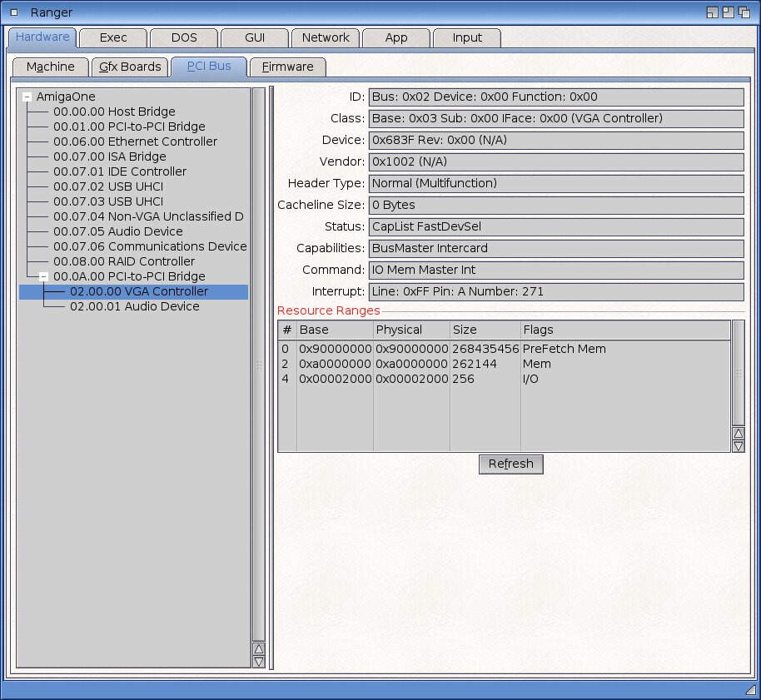
Task: Collapse the 00.0A.00 PCI-to-PCI Bridge node
Action: pyautogui.click(x=43, y=276)
